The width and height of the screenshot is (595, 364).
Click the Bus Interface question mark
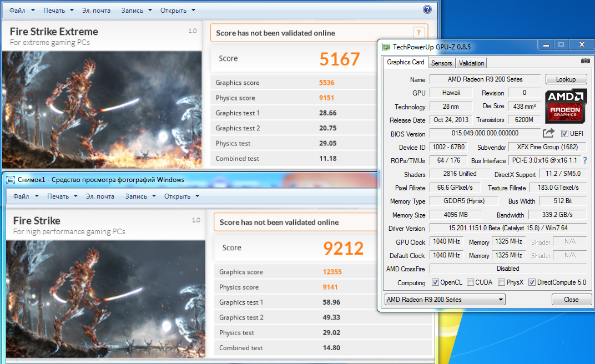click(x=585, y=160)
